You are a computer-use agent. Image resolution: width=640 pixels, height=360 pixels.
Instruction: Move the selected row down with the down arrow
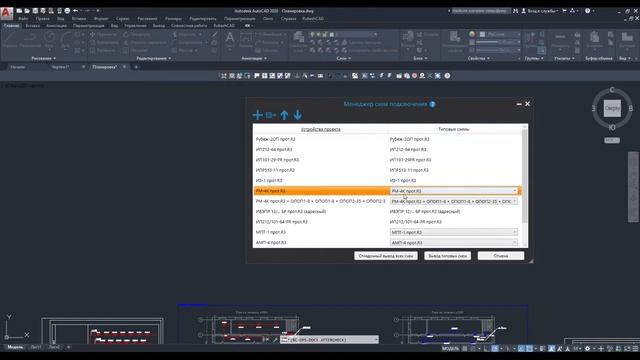pyautogui.click(x=298, y=115)
